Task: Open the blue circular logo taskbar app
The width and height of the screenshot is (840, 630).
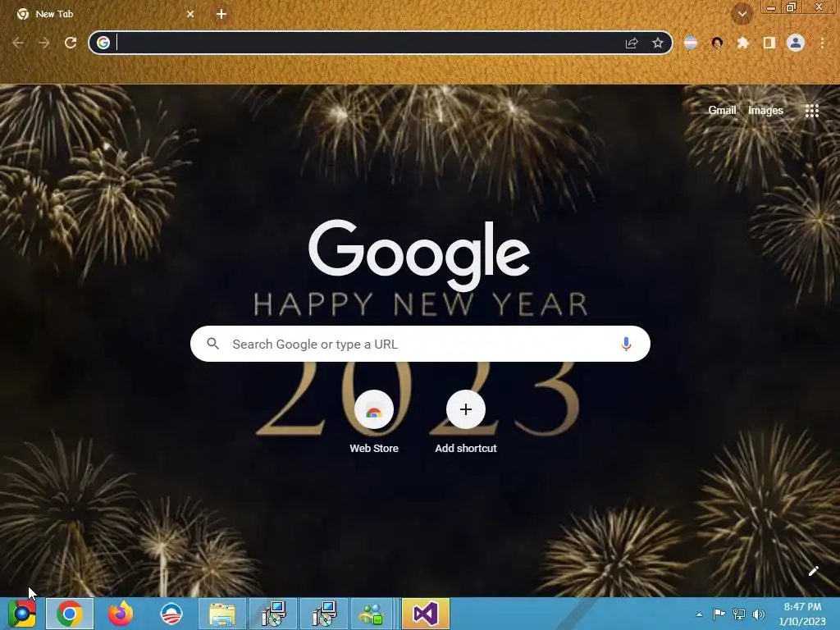Action: [x=171, y=614]
